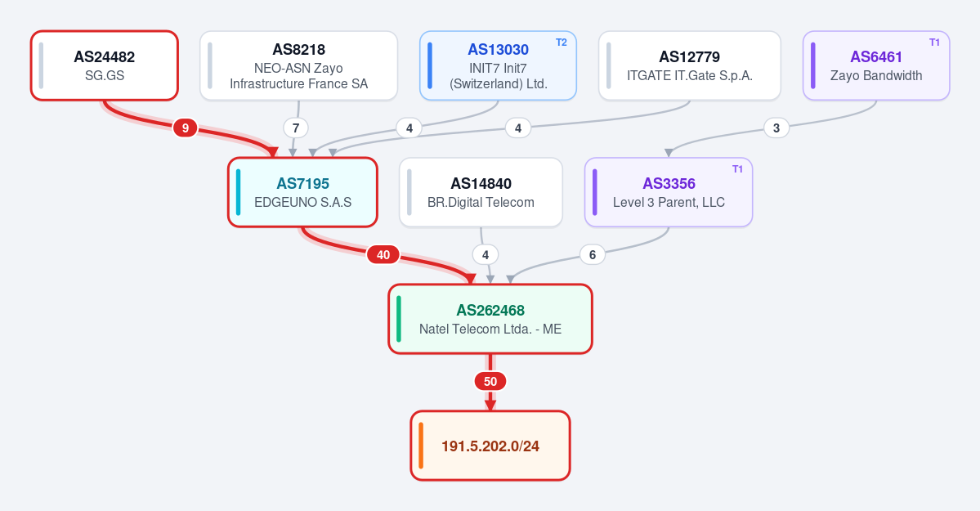The width and height of the screenshot is (980, 511).
Task: Click the AS8218 NEO-ASN Zayo node
Action: tap(299, 65)
